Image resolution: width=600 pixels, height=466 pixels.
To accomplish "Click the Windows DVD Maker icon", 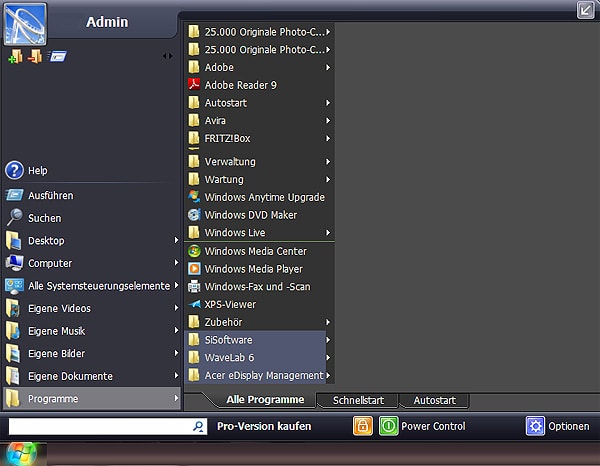I will (x=194, y=215).
